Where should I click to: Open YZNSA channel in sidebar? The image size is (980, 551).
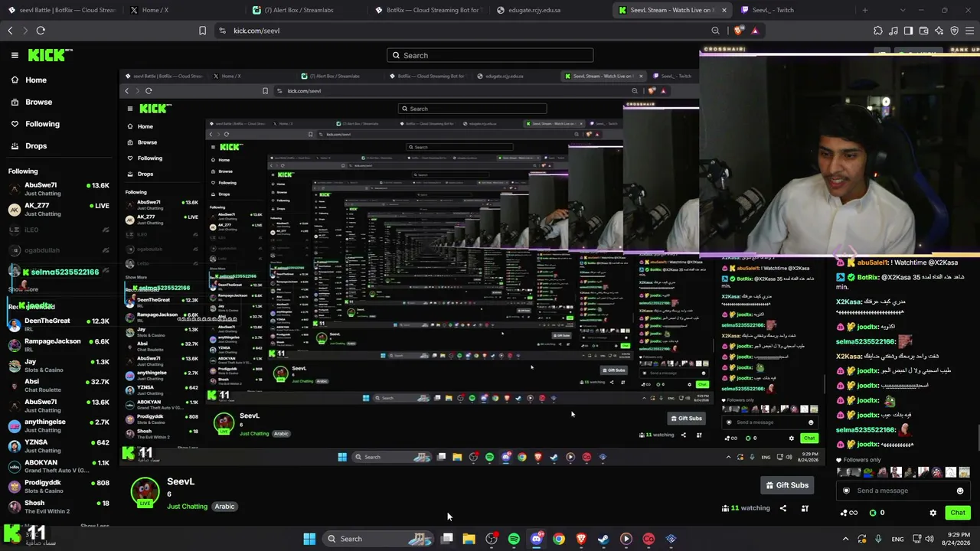[x=59, y=445]
